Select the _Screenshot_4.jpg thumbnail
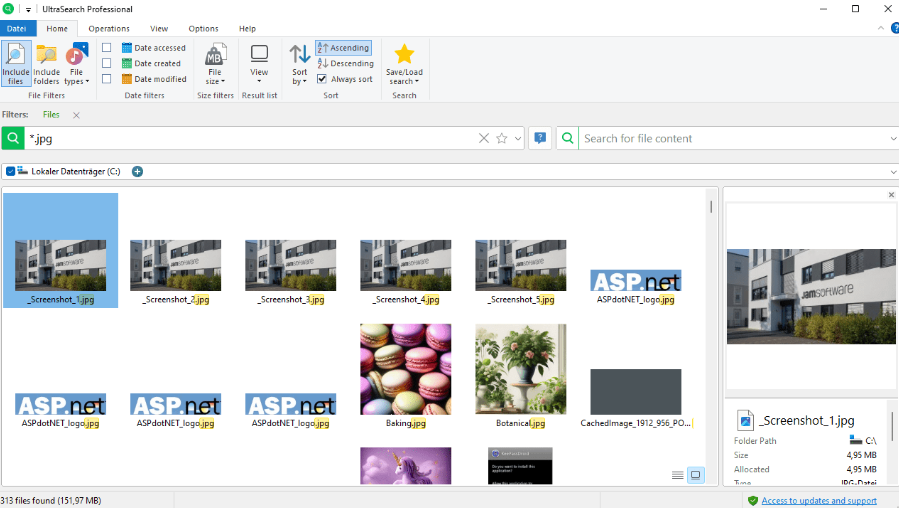 (405, 265)
